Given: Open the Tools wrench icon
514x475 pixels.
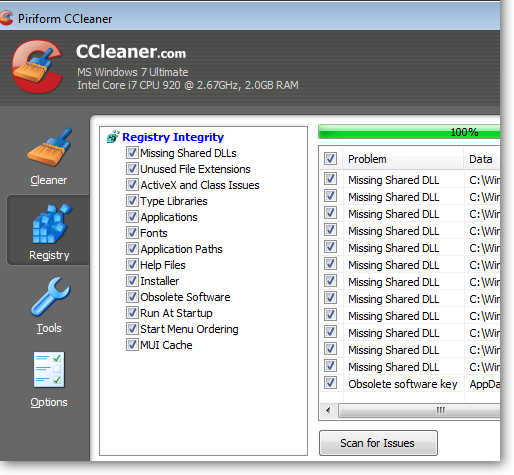Looking at the screenshot, I should pyautogui.click(x=51, y=297).
